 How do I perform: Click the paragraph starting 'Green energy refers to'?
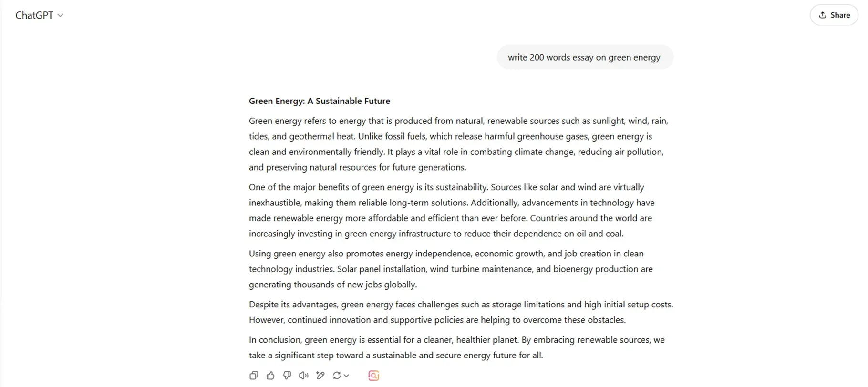(x=458, y=144)
